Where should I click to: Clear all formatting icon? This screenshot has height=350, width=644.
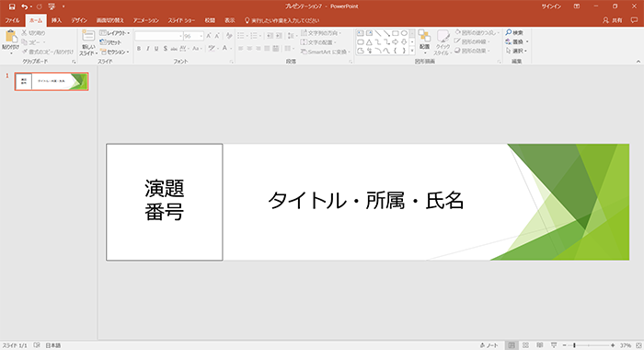click(x=229, y=36)
